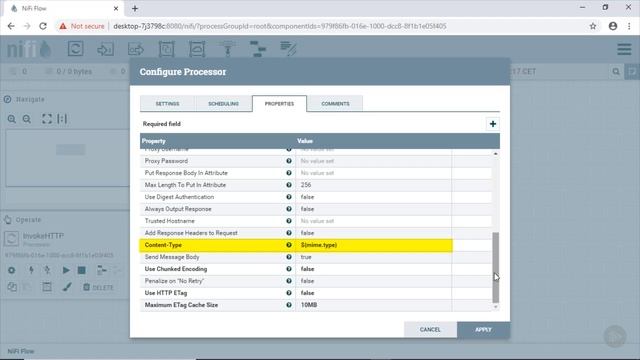Click the Enable lightning icon in Operate

(31, 270)
